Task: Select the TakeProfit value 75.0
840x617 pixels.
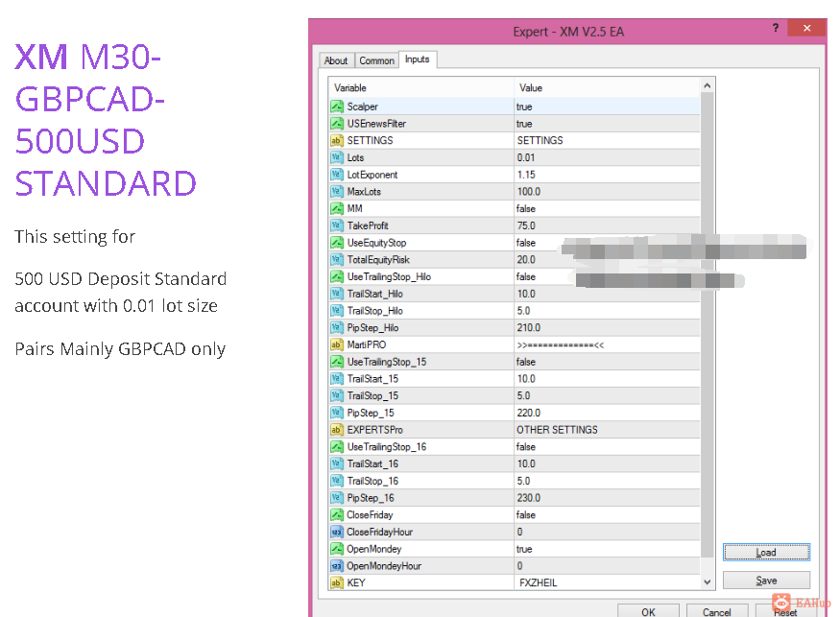Action: tap(526, 225)
